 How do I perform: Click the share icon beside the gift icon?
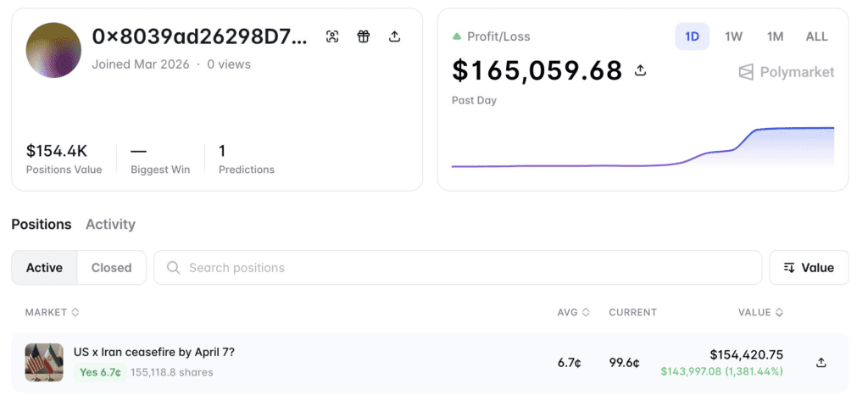point(394,36)
